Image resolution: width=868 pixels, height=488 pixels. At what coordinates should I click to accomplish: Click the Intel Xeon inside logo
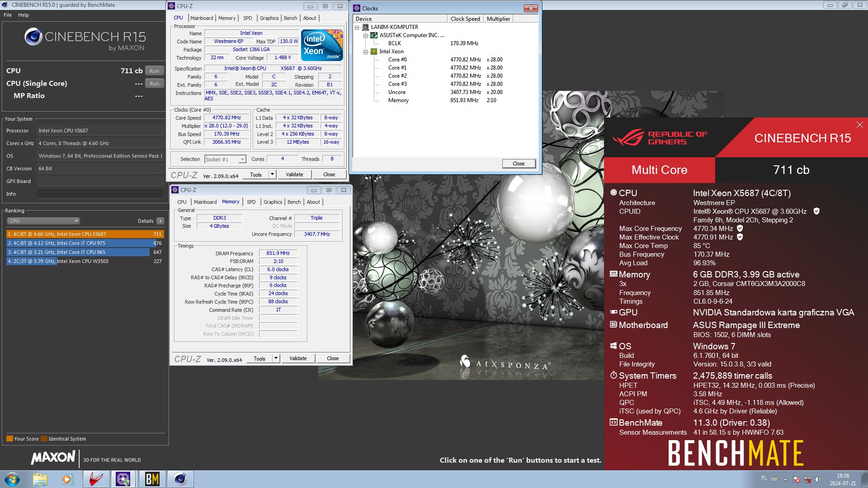coord(322,45)
